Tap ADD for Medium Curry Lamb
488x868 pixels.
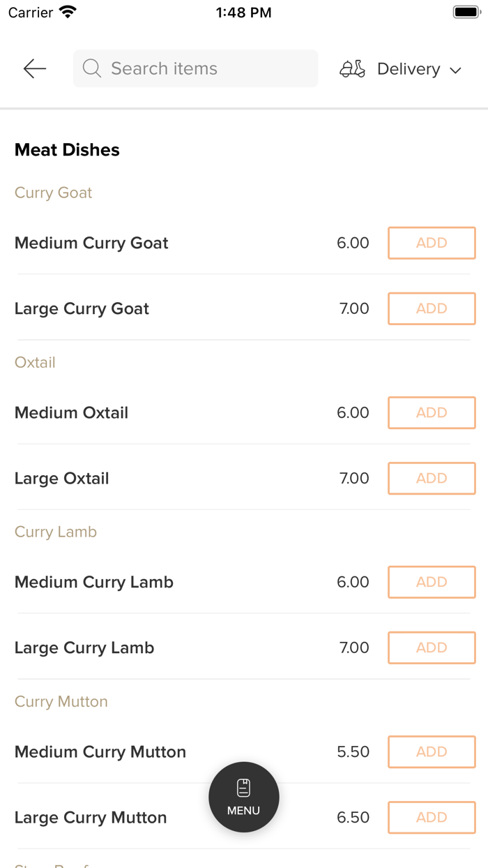click(x=432, y=582)
